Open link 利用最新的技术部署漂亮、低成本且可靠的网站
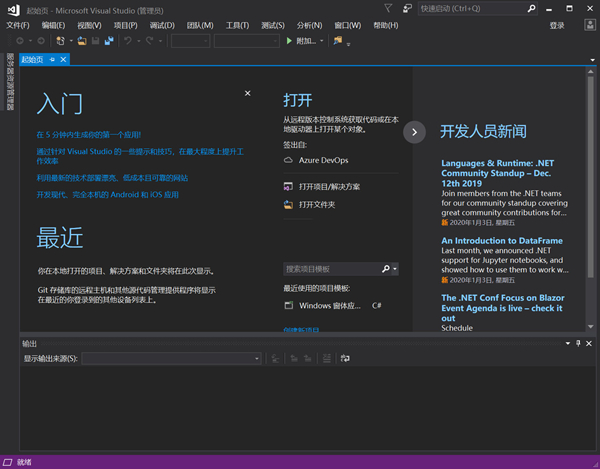Image resolution: width=600 pixels, height=469 pixels. (x=112, y=178)
